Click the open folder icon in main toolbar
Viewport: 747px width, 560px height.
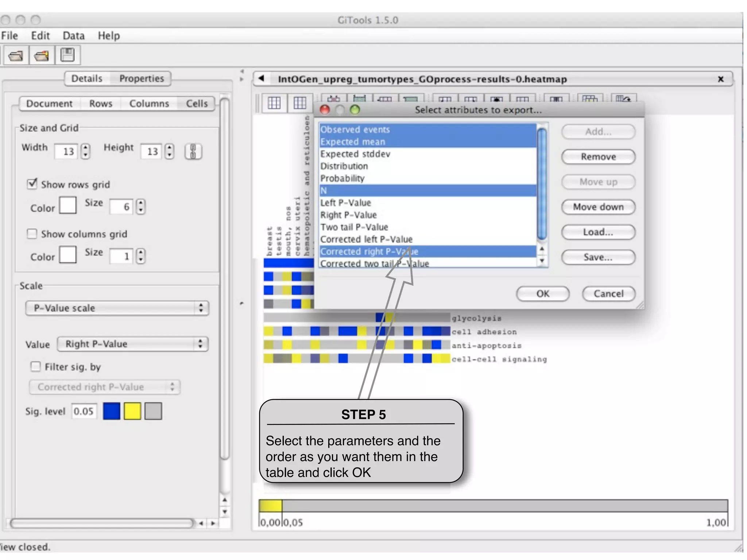(15, 56)
